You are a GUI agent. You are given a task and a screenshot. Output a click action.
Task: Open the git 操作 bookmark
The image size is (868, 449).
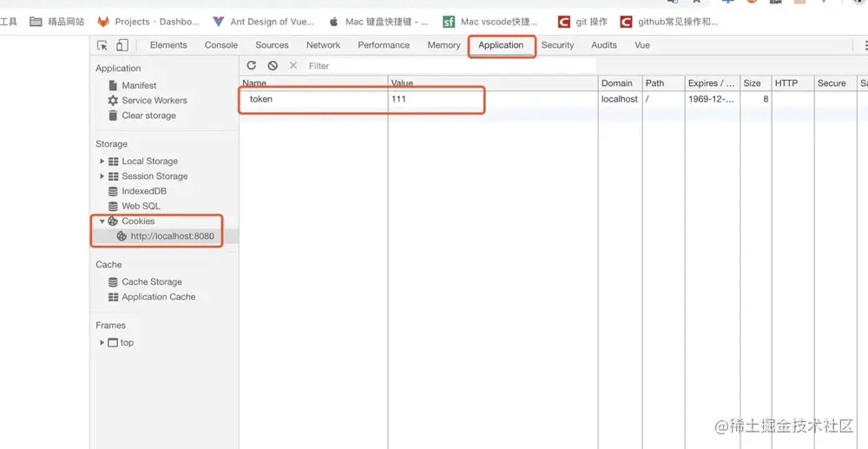click(x=582, y=22)
